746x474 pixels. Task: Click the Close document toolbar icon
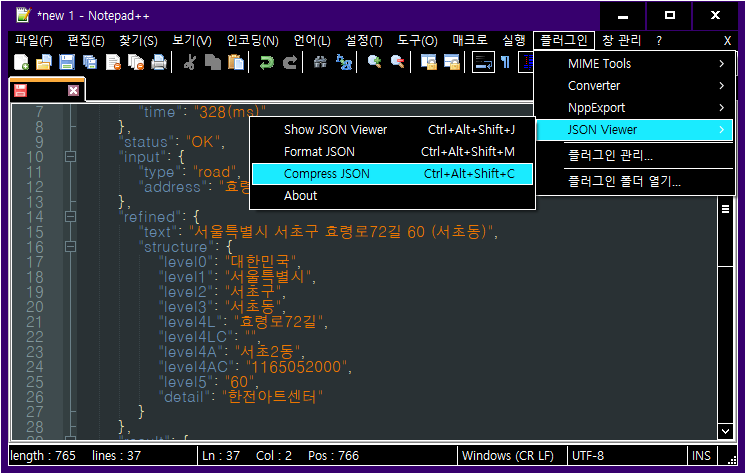pos(113,62)
